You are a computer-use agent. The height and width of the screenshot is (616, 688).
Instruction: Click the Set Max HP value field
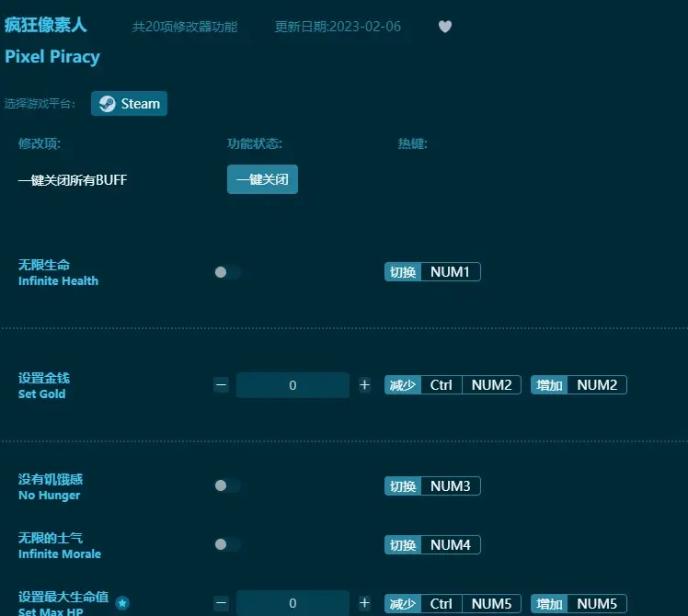pyautogui.click(x=292, y=603)
